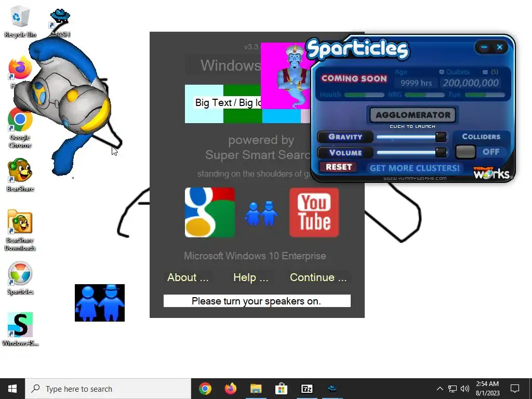This screenshot has height=399, width=532.
Task: Click the taskbar search box
Action: click(108, 389)
